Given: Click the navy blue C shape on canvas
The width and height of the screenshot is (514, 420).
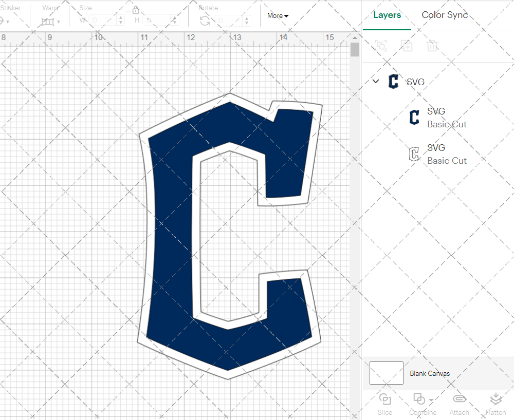Looking at the screenshot, I should coord(170,231).
